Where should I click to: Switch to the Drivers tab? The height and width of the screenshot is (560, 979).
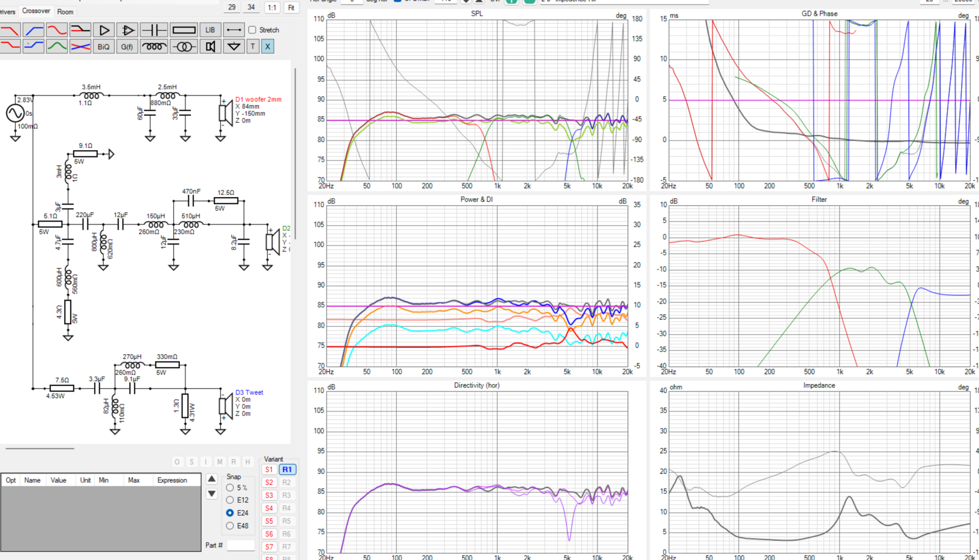click(x=8, y=11)
